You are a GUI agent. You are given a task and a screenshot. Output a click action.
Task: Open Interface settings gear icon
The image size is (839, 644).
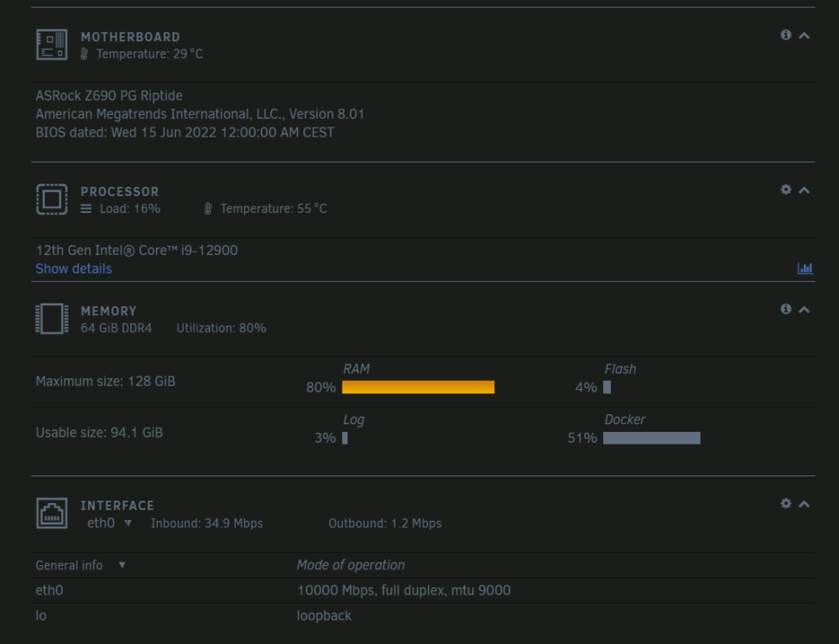(x=785, y=503)
